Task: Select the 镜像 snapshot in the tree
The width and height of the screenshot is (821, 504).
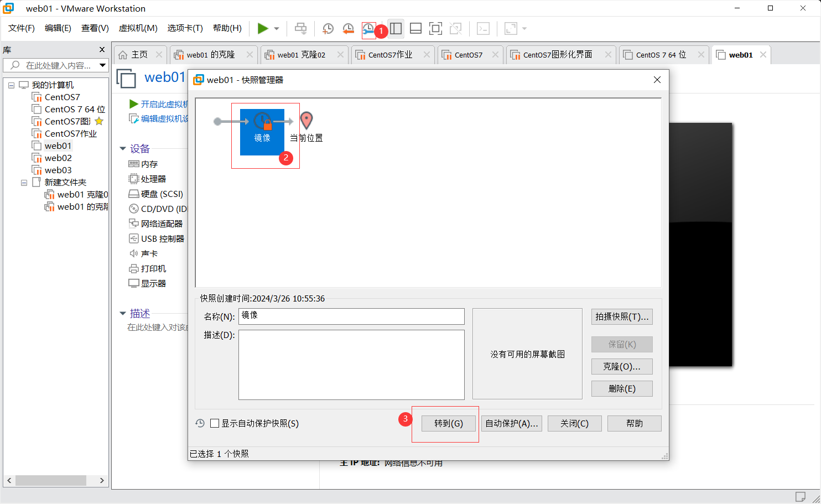Action: point(262,132)
